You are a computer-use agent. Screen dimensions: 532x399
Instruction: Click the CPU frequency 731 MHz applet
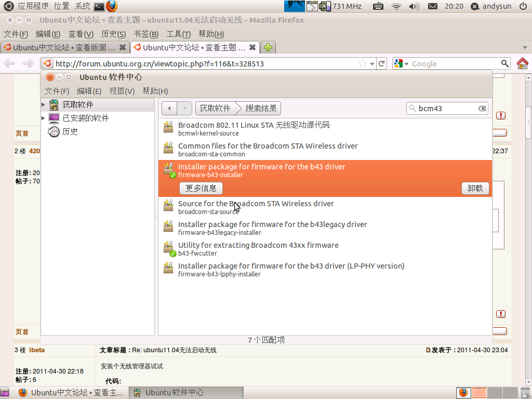(341, 6)
